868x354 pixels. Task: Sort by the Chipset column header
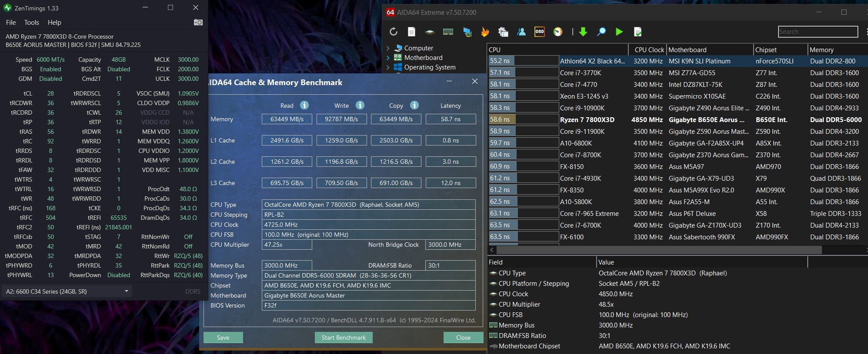click(x=781, y=50)
